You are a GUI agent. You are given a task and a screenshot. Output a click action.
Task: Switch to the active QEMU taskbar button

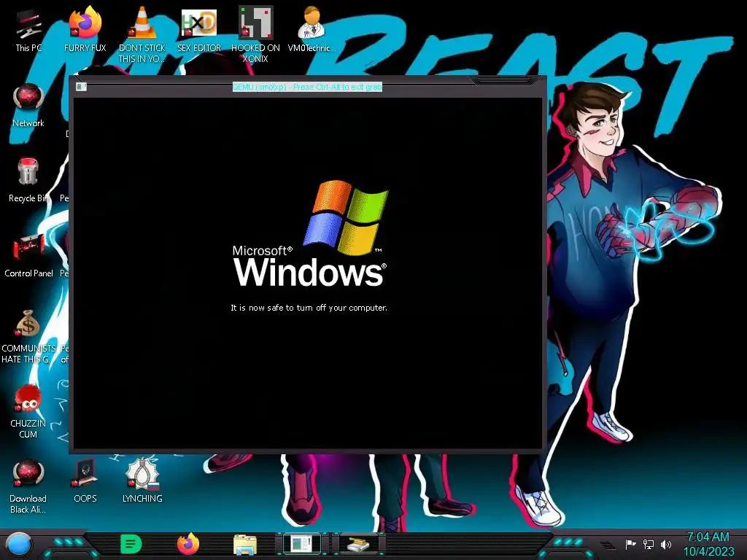coord(302,544)
